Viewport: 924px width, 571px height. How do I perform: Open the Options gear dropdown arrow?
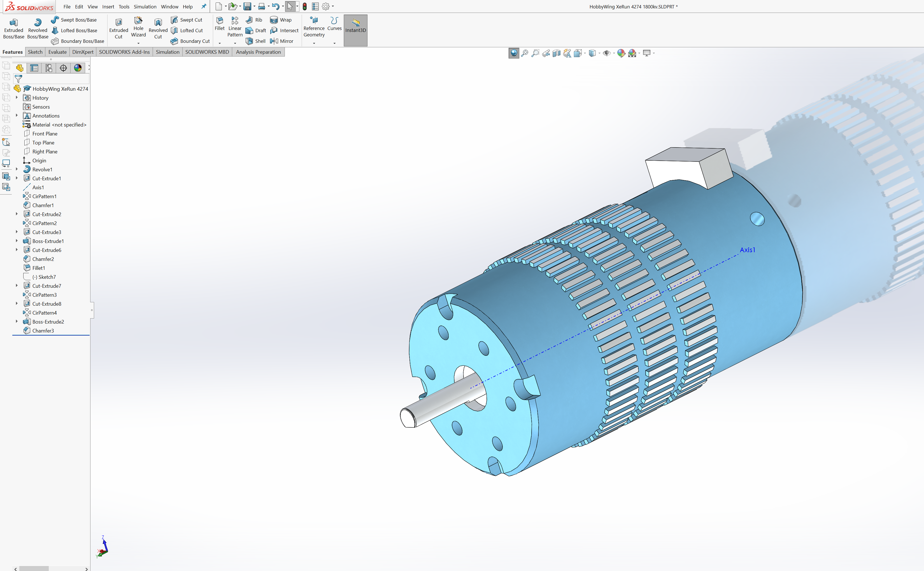(x=333, y=6)
